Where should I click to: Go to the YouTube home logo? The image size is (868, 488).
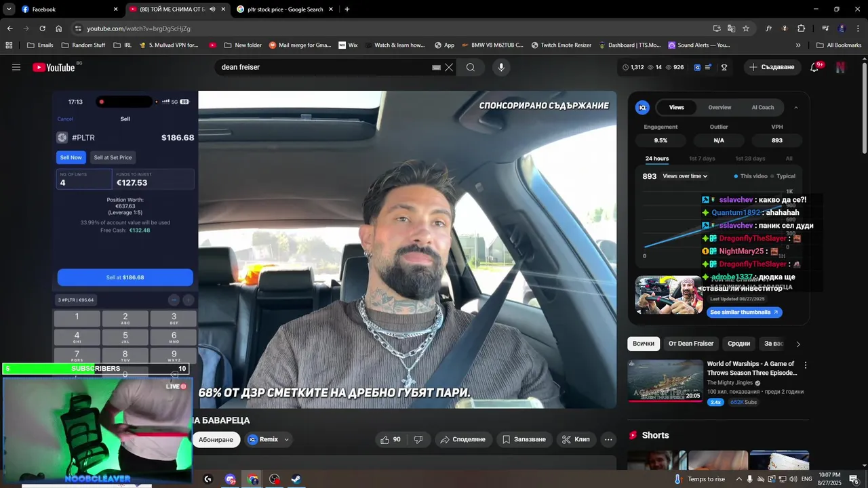[54, 67]
